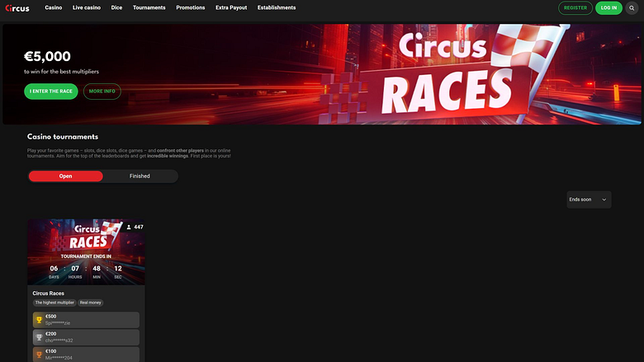Image resolution: width=644 pixels, height=362 pixels.
Task: Click the Circus logo in the header
Action: point(17,7)
